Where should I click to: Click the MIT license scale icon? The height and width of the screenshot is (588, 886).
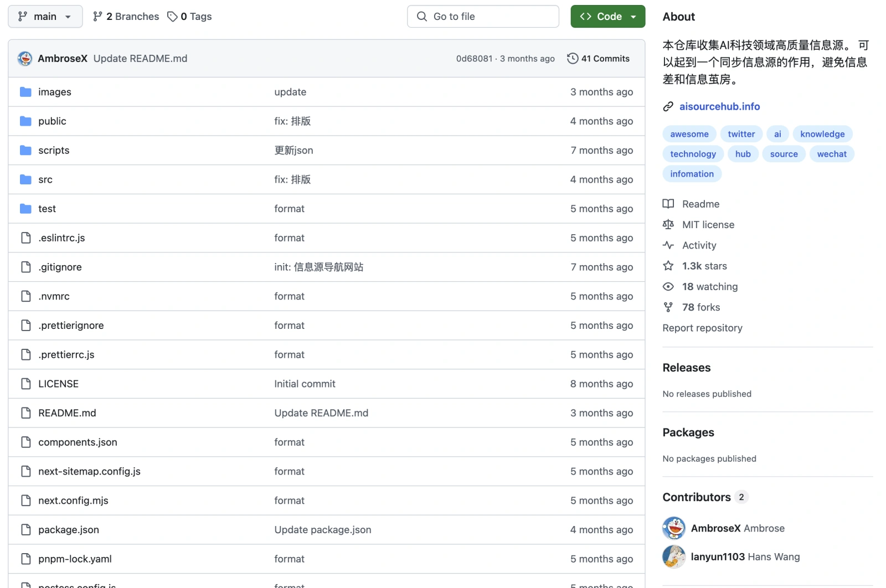tap(668, 224)
